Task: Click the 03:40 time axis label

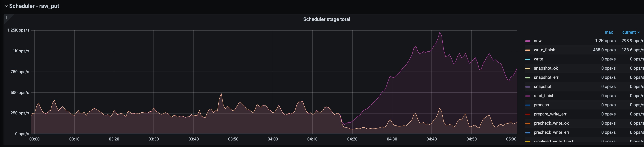Action: pyautogui.click(x=193, y=139)
